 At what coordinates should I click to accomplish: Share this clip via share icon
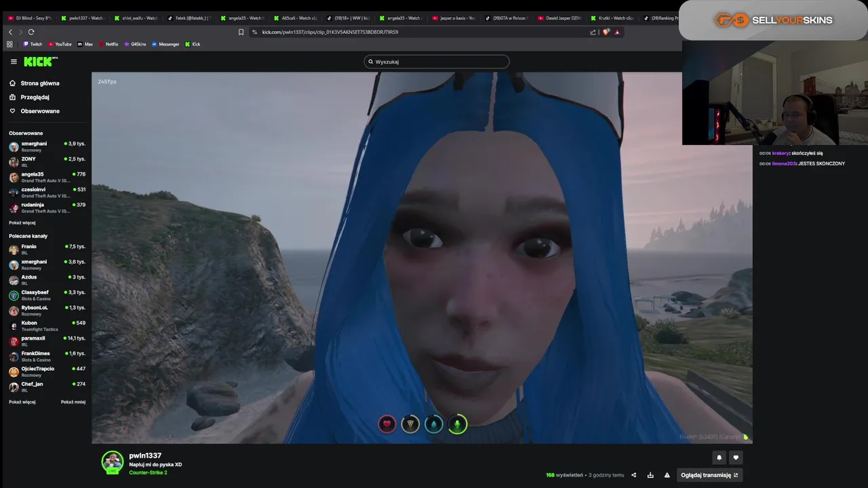coord(634,475)
